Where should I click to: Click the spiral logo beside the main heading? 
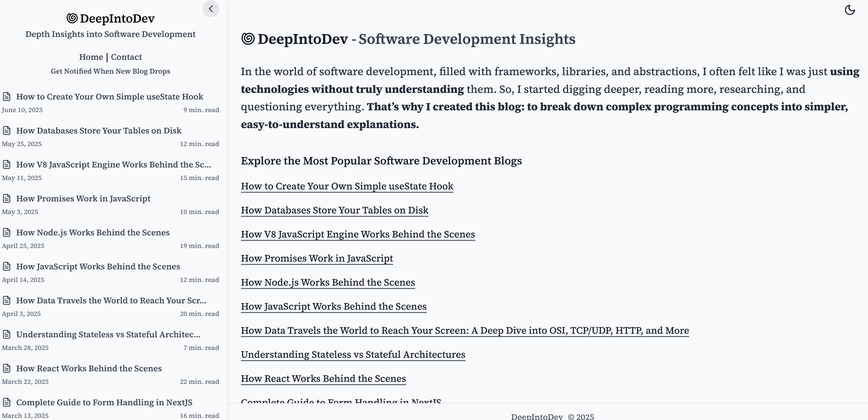(248, 38)
